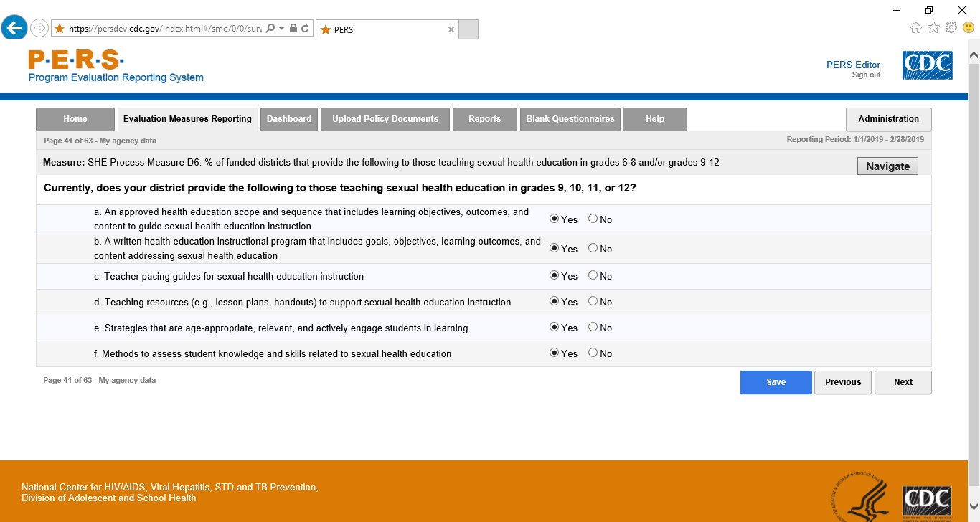Click the Administration button
The width and height of the screenshot is (980, 522).
(889, 119)
